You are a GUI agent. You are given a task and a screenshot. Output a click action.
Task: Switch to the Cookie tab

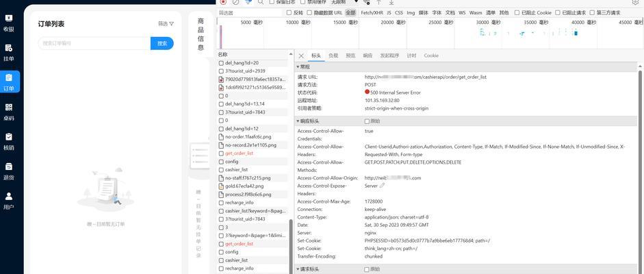coord(431,55)
